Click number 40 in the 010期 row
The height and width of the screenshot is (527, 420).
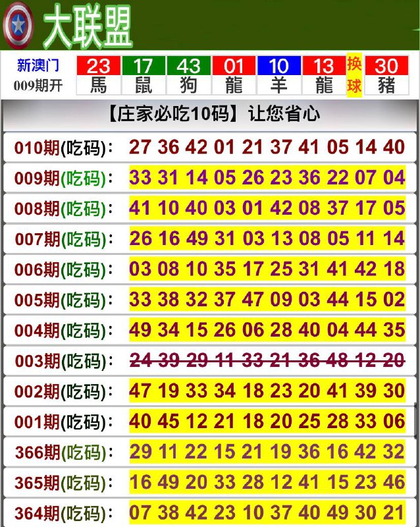coord(394,147)
